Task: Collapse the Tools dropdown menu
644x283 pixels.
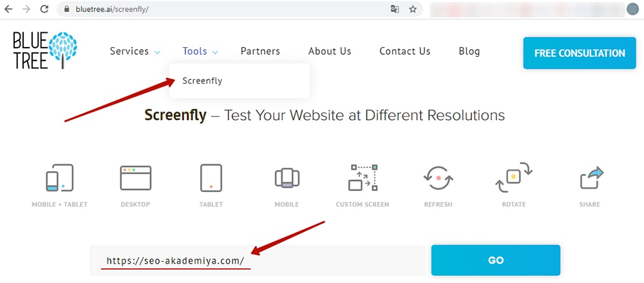Action: [x=200, y=52]
